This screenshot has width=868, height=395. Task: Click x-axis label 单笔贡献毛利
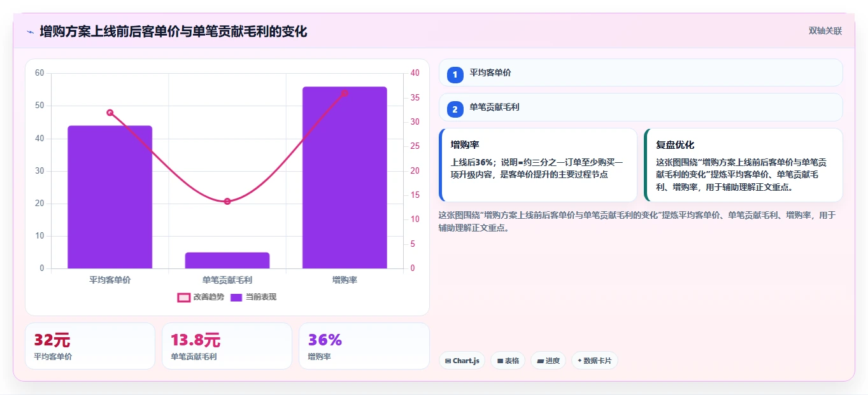click(x=227, y=280)
